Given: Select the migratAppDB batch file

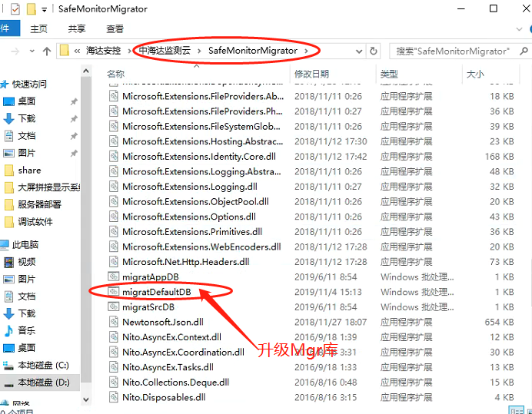Looking at the screenshot, I should tap(149, 277).
